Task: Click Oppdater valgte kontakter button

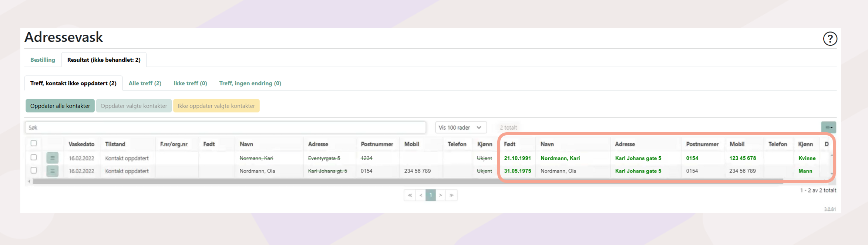Action: tap(134, 106)
